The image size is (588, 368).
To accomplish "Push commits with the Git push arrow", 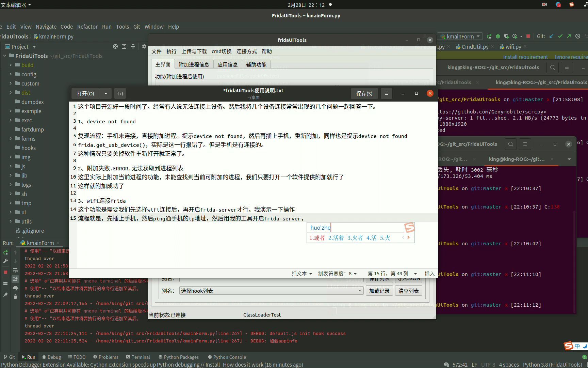I will pyautogui.click(x=569, y=36).
